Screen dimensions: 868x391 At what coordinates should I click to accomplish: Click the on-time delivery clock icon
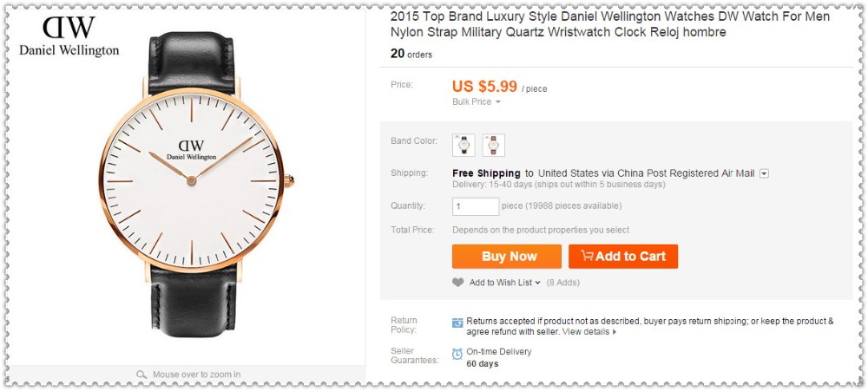[x=457, y=353]
